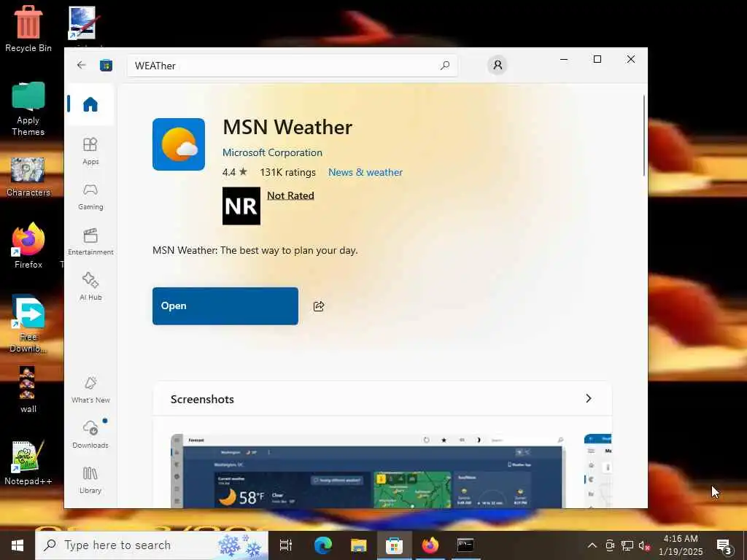Screen dimensions: 747x560
Task: Click the network tray icon
Action: (627, 545)
